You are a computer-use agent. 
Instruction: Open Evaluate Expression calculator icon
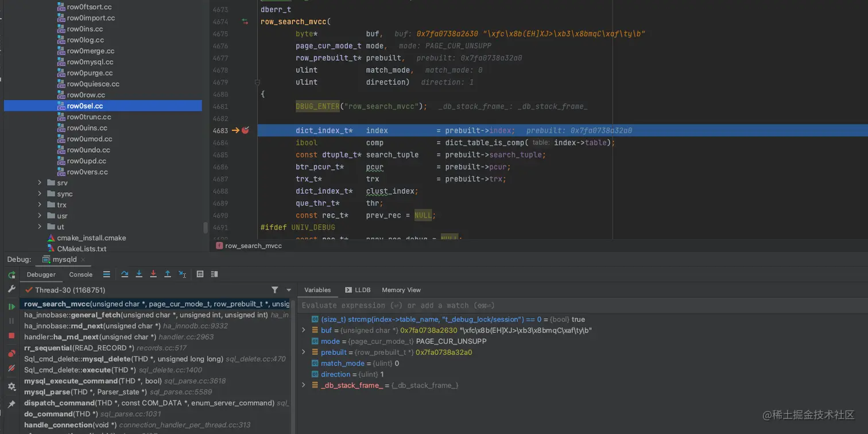pyautogui.click(x=200, y=274)
